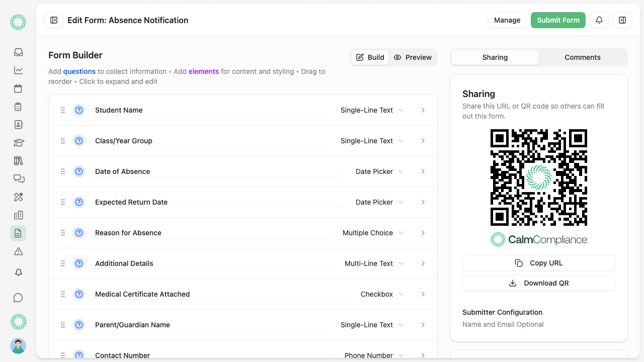Click the sidebar toggle icon beside form title

[53, 20]
